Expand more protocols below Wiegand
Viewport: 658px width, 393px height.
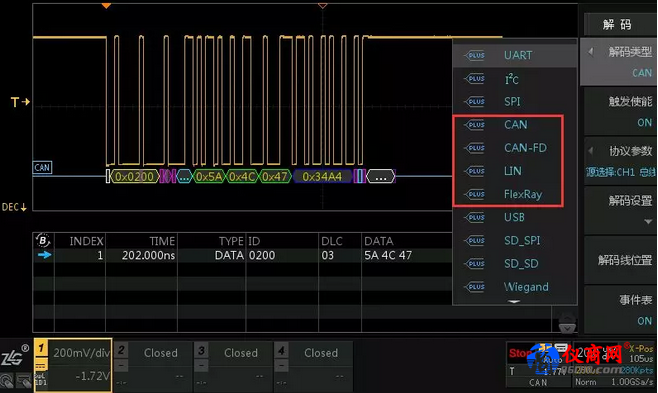coord(514,301)
